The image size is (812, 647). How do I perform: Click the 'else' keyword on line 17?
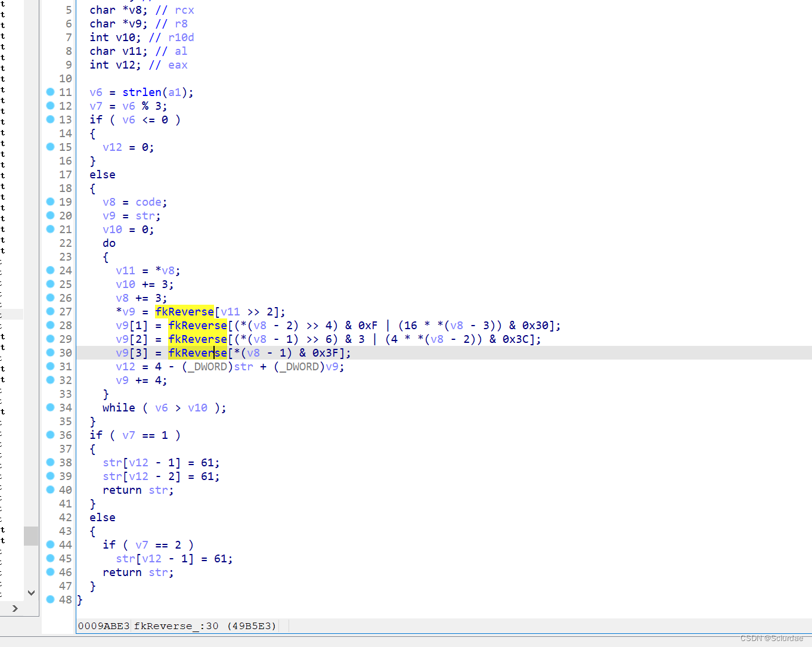tap(103, 175)
